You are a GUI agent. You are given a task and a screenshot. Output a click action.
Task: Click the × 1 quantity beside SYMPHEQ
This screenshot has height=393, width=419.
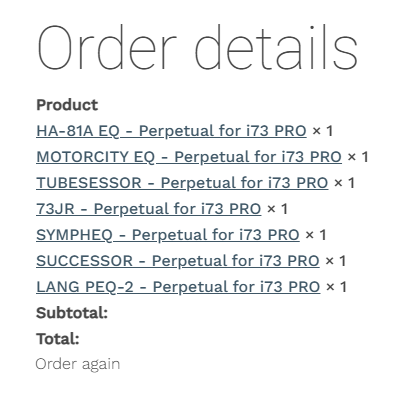click(316, 235)
